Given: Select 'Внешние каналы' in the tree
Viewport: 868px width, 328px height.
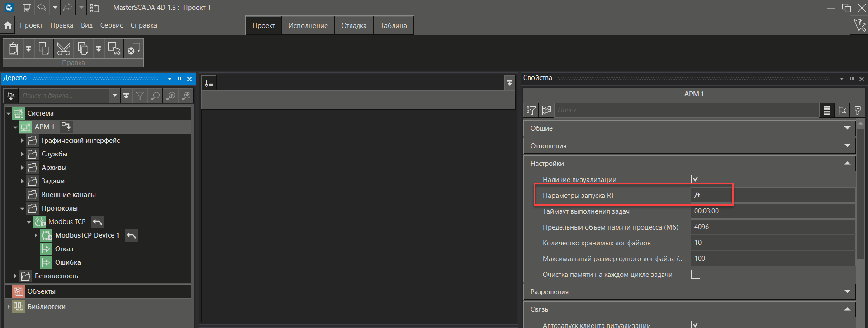Looking at the screenshot, I should 68,195.
